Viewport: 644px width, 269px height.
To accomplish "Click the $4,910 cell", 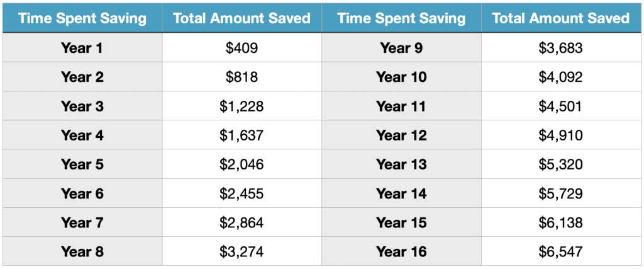I will pyautogui.click(x=561, y=135).
